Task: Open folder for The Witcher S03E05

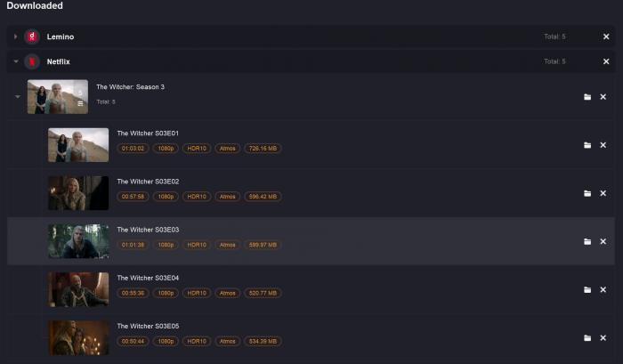Action: 587,338
